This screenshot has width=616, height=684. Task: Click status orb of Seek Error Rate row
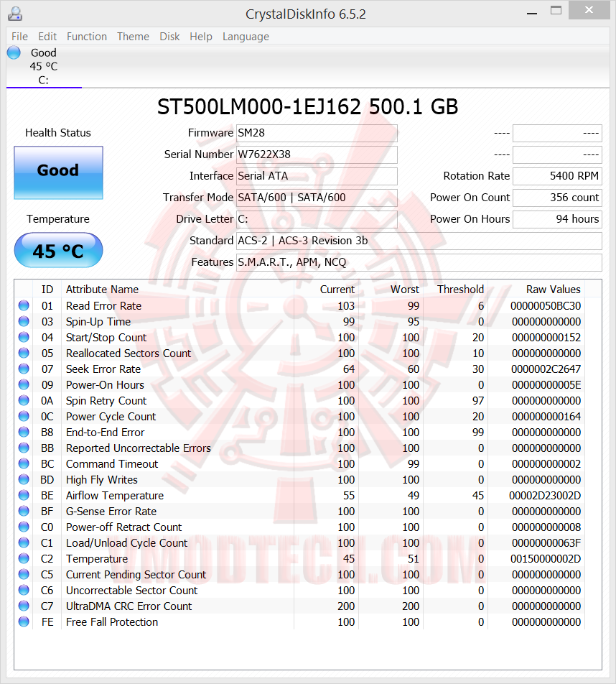coord(24,369)
